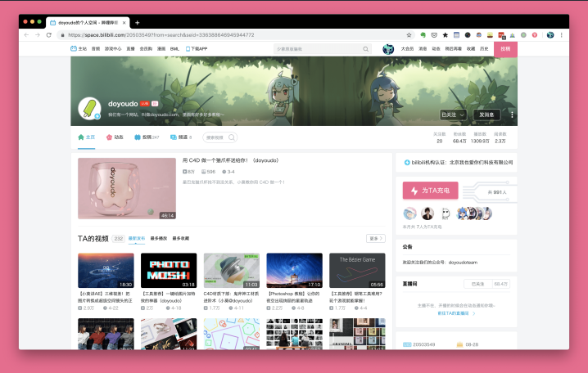Open 游戏中心 in the top navigation
The width and height of the screenshot is (588, 373).
coord(113,49)
